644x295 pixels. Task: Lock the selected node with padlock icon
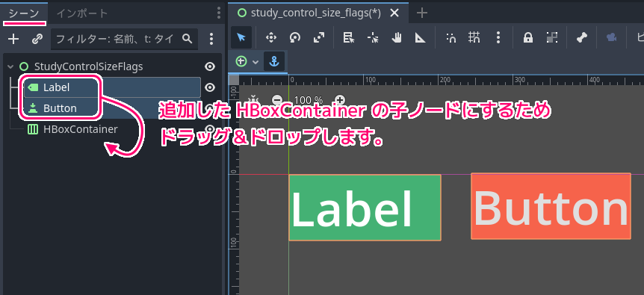click(x=528, y=38)
